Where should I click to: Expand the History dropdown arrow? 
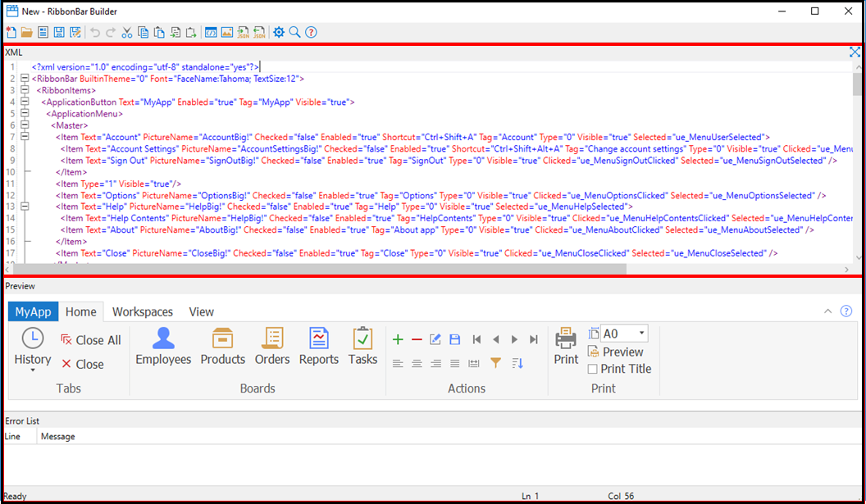tap(33, 370)
